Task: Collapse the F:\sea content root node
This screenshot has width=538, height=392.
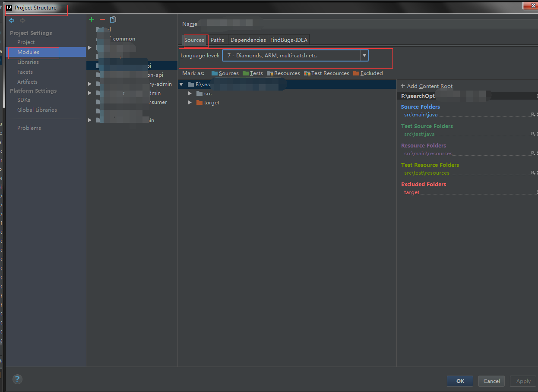Action: point(181,85)
